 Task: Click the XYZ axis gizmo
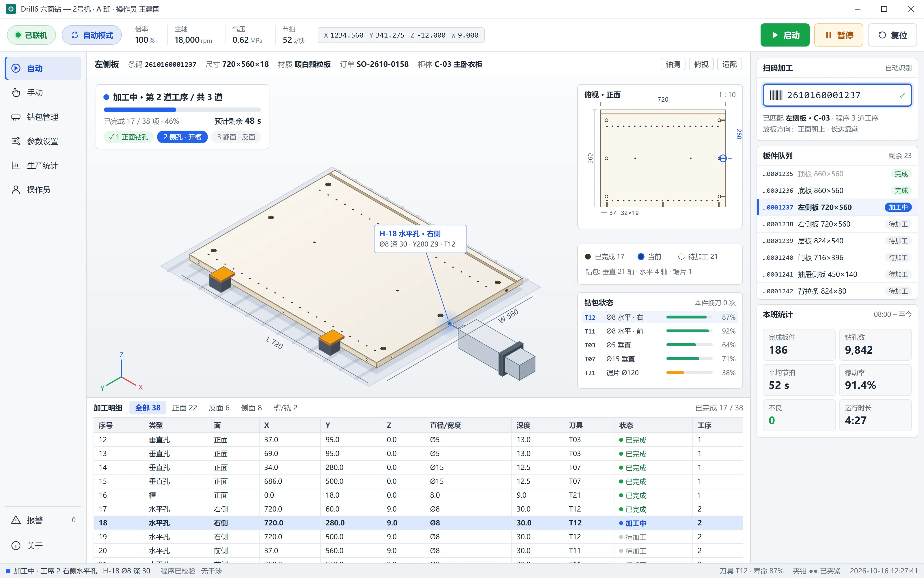[121, 372]
